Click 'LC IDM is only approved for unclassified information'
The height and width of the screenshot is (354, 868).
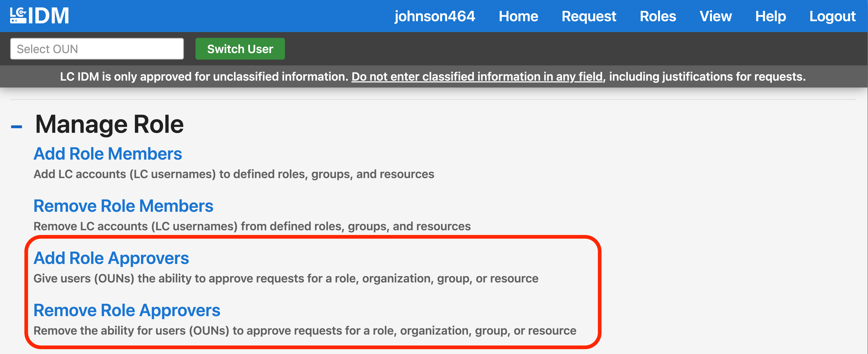click(204, 77)
